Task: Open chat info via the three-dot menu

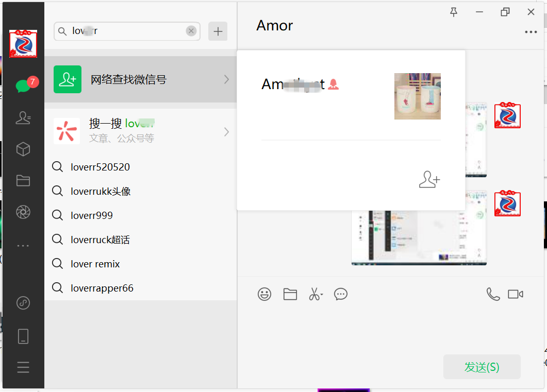Action: point(531,32)
